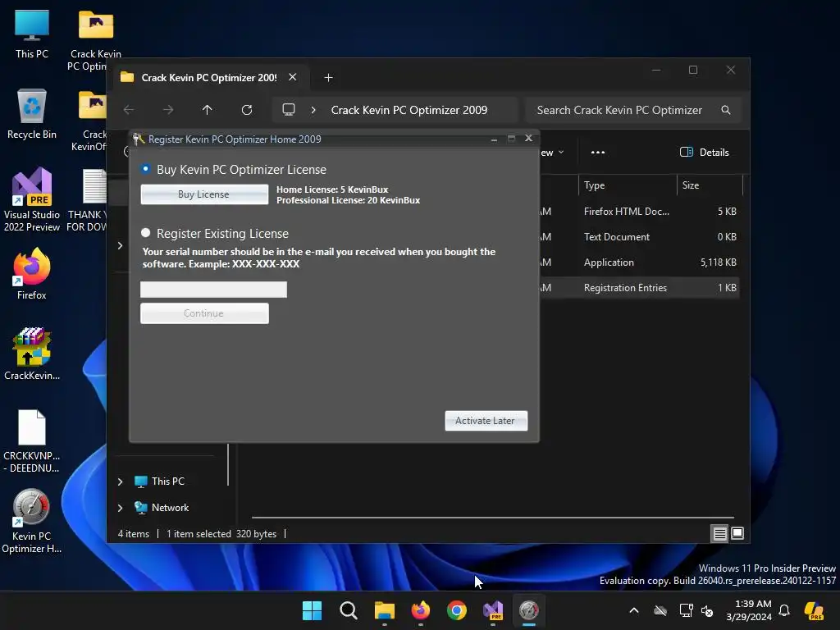Select the Text Document file row
The height and width of the screenshot is (630, 840).
640,237
